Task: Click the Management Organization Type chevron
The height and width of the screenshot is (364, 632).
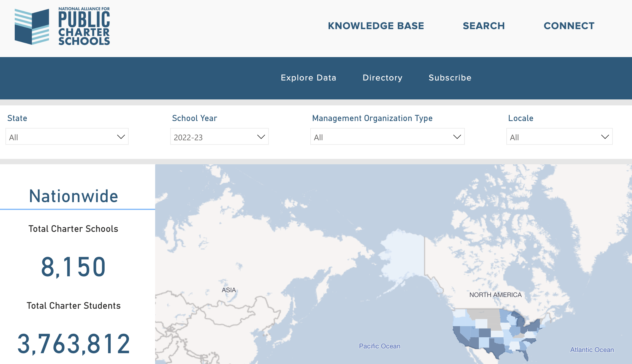Action: point(457,137)
